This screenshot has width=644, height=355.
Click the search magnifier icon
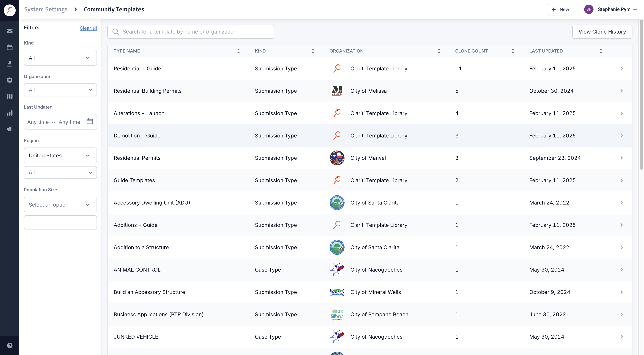click(x=116, y=32)
